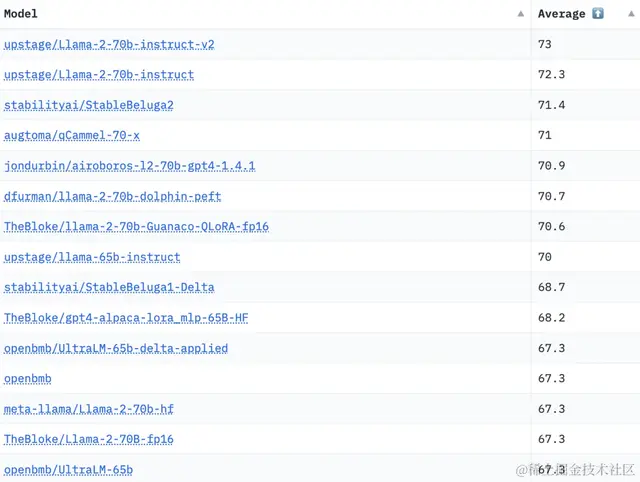
Task: Click the Average column header text
Action: 561,14
